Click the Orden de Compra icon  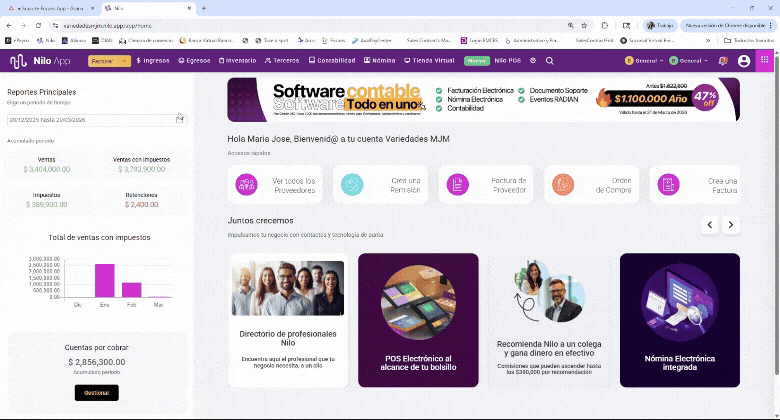click(x=563, y=184)
